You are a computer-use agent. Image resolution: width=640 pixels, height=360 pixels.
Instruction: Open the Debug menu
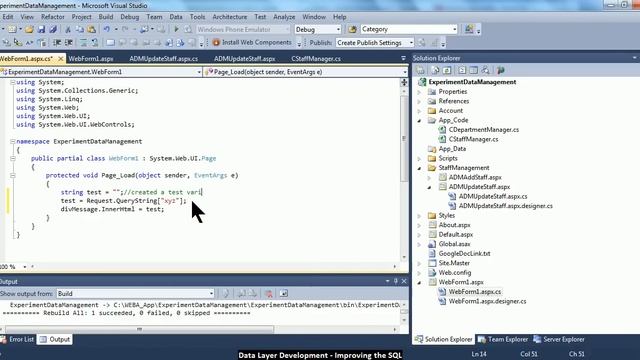[x=129, y=17]
